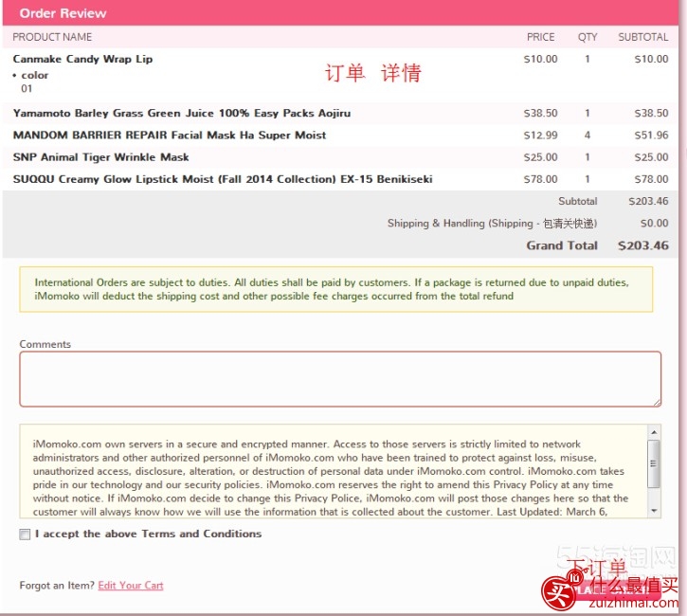
Task: Click the SUQQU lipstick price $78.00
Action: (x=541, y=179)
